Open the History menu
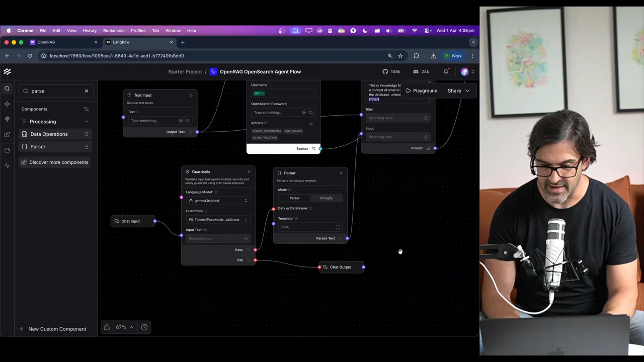Viewport: 644px width, 362px height. pyautogui.click(x=90, y=31)
